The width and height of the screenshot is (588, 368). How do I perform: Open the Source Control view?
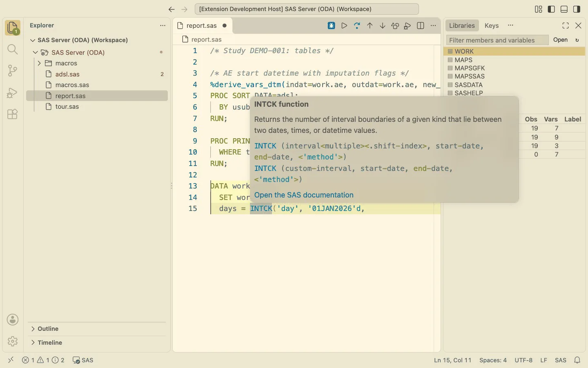[x=13, y=71]
